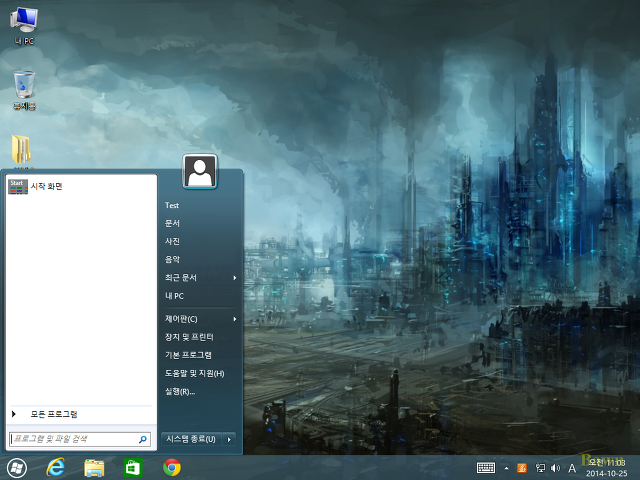This screenshot has width=640, height=480.
Task: Open 최근 문서 menu item
Action: pyautogui.click(x=180, y=278)
